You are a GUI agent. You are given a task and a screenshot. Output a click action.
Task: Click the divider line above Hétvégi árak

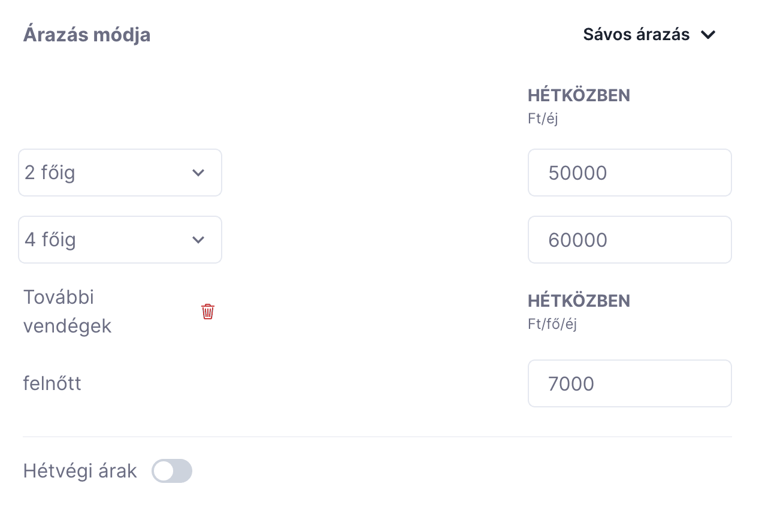pos(377,437)
